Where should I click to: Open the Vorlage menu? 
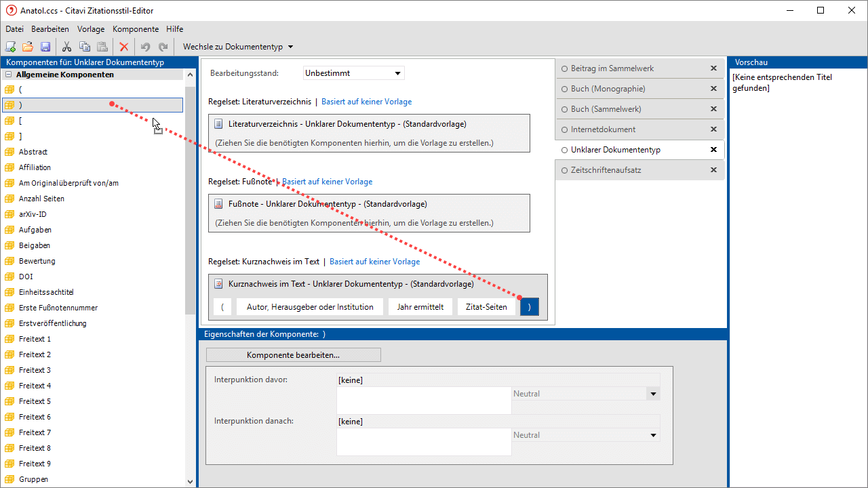click(91, 29)
